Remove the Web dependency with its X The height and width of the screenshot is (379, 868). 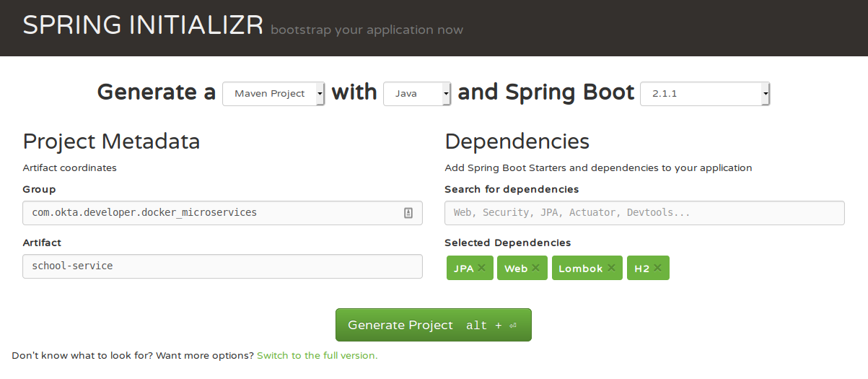535,268
